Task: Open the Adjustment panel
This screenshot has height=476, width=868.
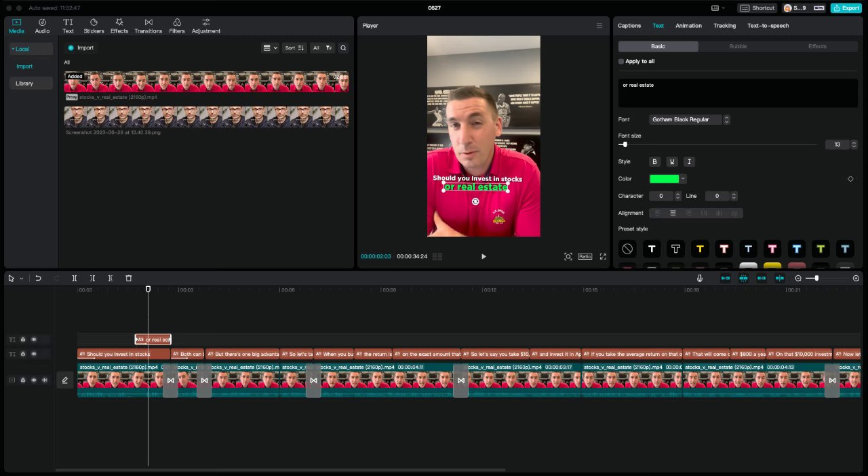Action: [205, 26]
